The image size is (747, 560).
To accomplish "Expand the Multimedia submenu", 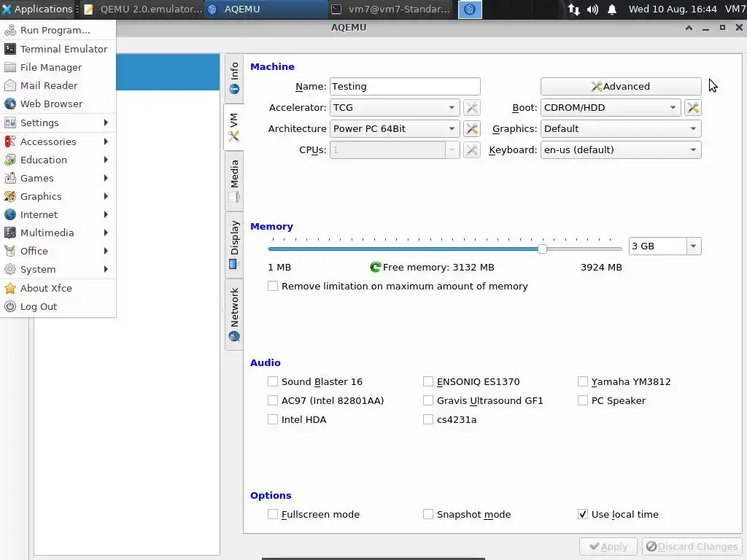I will tap(58, 233).
